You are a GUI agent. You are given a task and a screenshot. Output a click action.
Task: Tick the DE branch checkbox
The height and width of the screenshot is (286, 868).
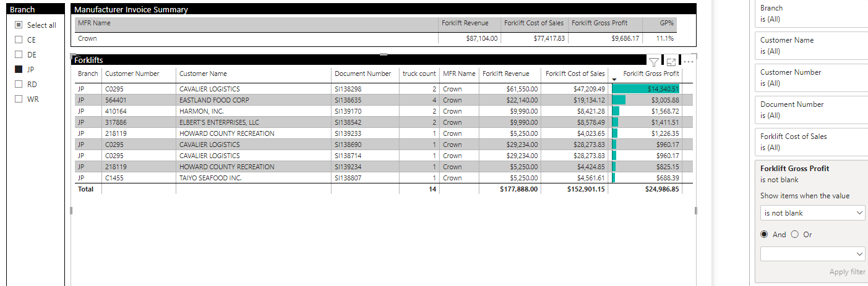pos(19,55)
